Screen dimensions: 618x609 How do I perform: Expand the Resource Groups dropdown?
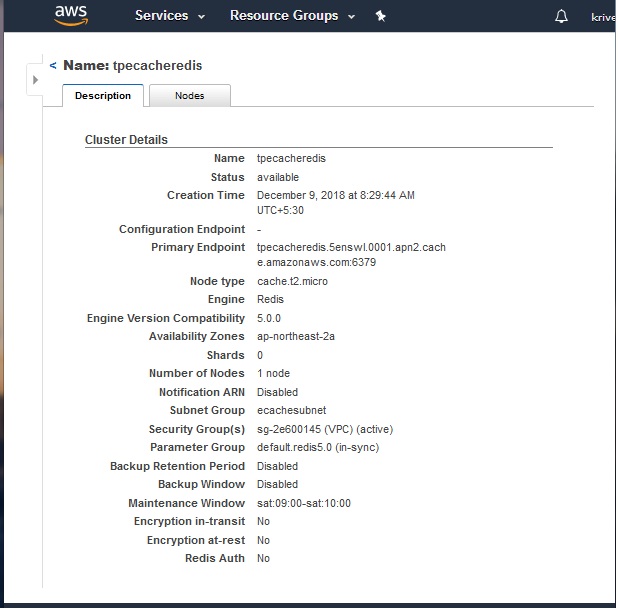pos(292,16)
